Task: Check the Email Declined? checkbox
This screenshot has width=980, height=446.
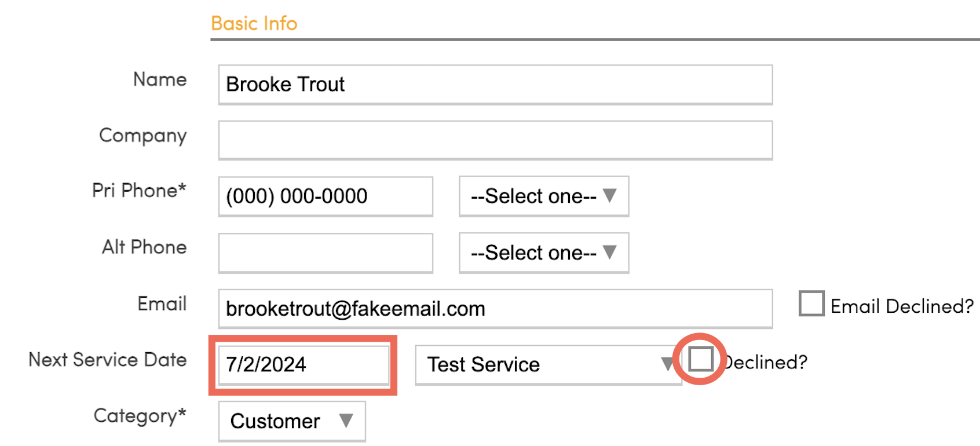Action: tap(811, 304)
